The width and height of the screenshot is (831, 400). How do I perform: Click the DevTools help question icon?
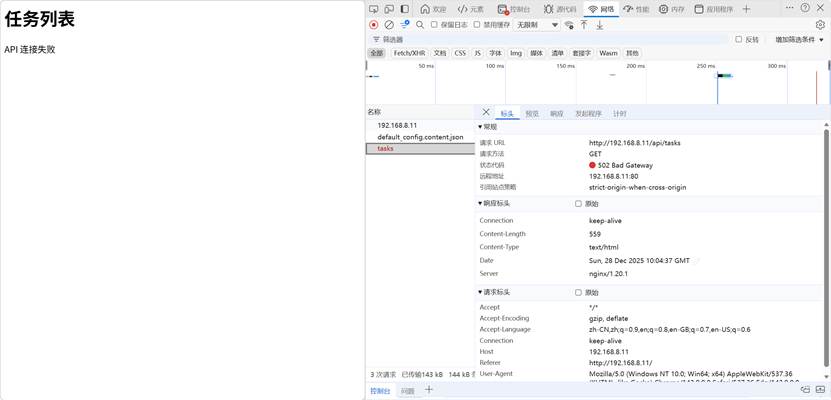click(x=805, y=8)
